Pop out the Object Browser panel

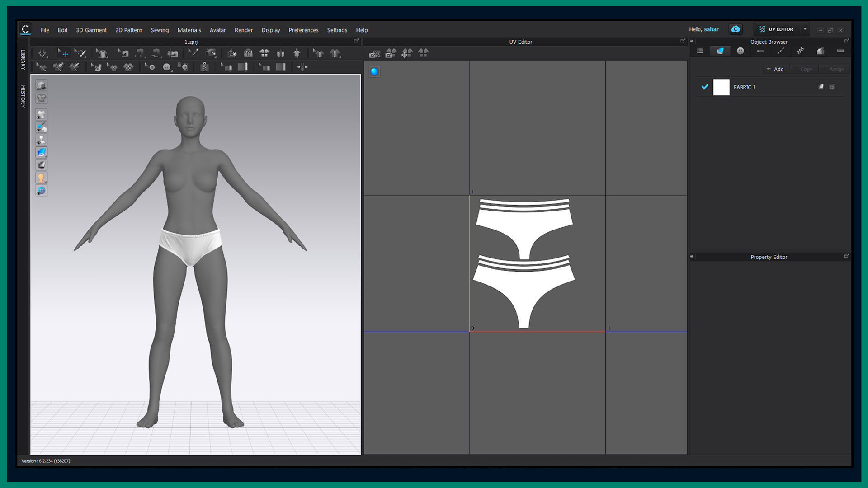coord(846,41)
